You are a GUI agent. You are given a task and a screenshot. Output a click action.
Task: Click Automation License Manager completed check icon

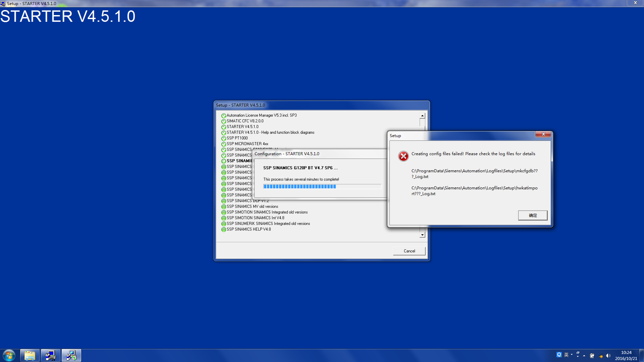coord(223,116)
